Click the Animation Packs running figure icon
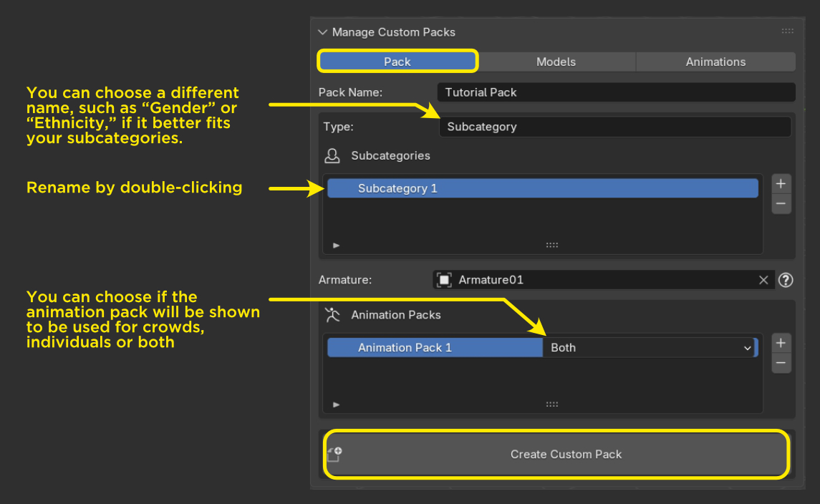 (x=332, y=315)
